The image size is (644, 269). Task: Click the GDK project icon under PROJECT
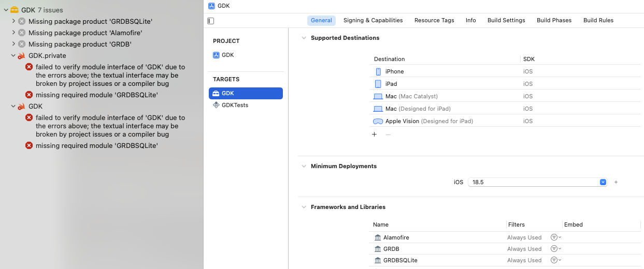[x=217, y=55]
